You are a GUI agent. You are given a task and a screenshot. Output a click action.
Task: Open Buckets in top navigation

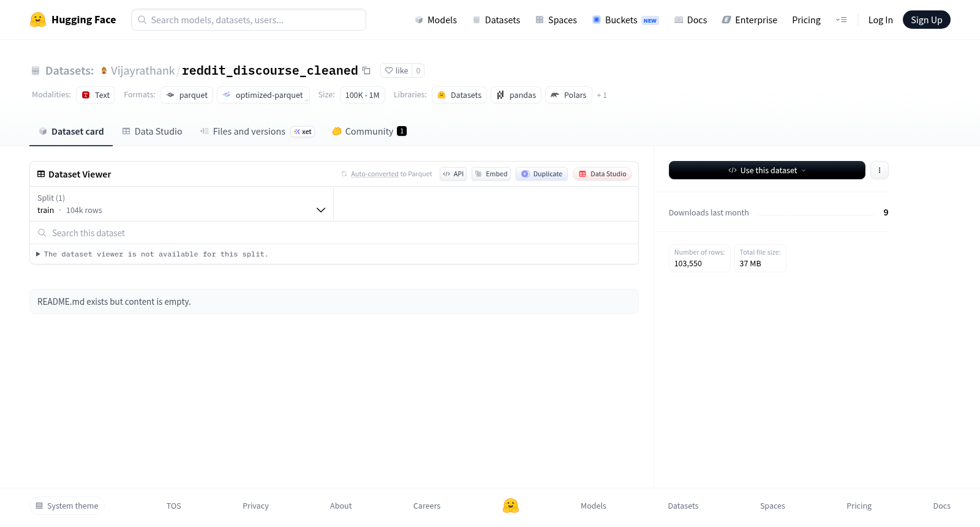click(x=625, y=20)
